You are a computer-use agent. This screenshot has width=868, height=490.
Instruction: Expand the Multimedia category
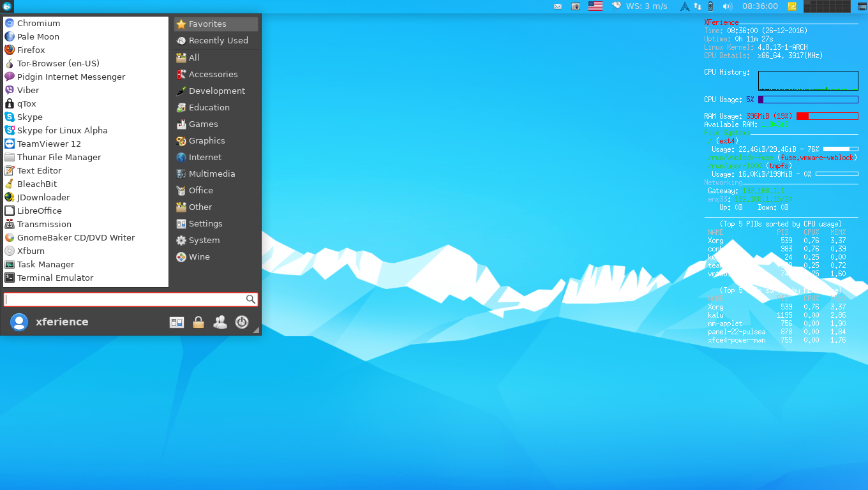coord(211,174)
